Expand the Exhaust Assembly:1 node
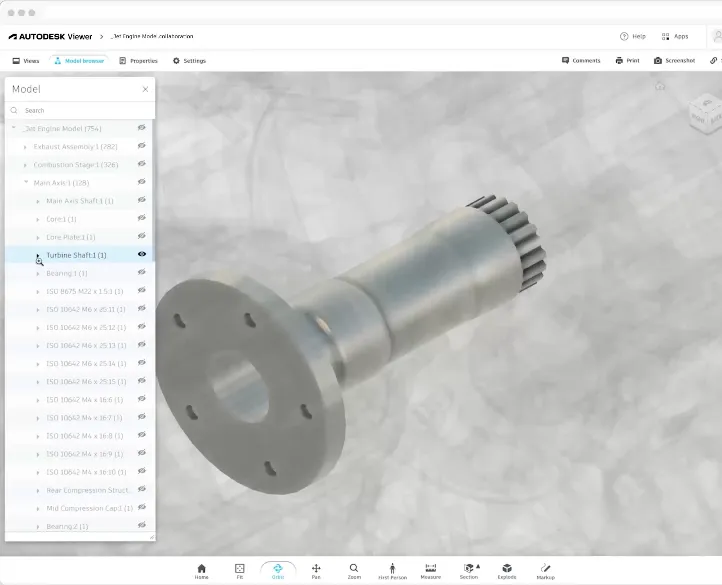Image resolution: width=722 pixels, height=585 pixels. 25,147
